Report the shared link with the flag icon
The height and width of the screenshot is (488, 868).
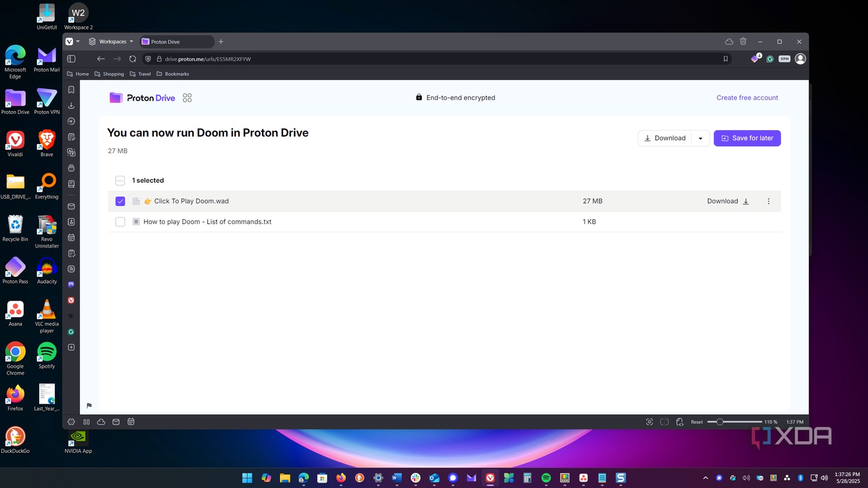tap(89, 405)
